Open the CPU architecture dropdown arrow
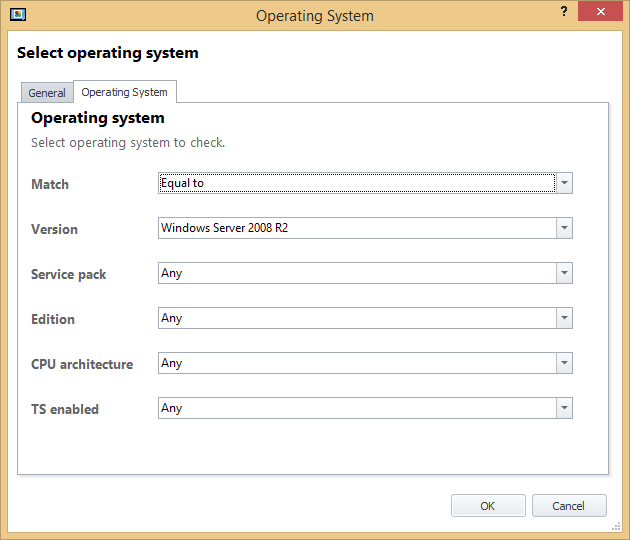The width and height of the screenshot is (630, 540). (x=564, y=363)
